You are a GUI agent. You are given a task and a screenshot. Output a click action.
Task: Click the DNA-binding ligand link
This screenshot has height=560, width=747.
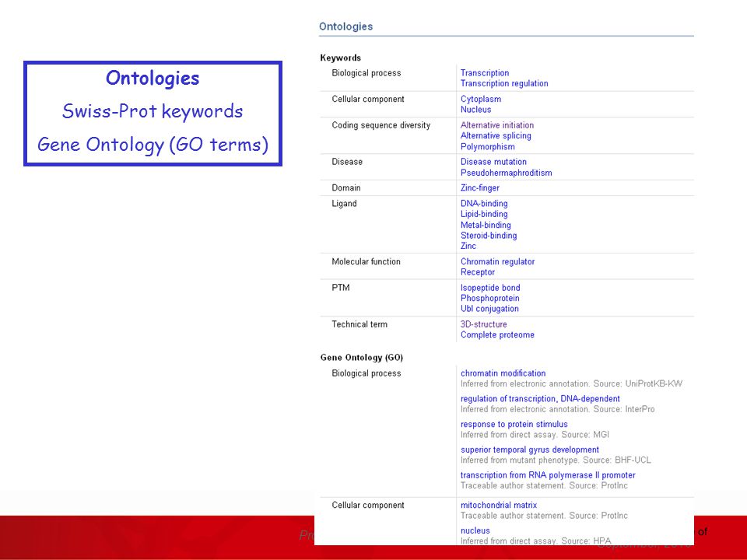(484, 204)
